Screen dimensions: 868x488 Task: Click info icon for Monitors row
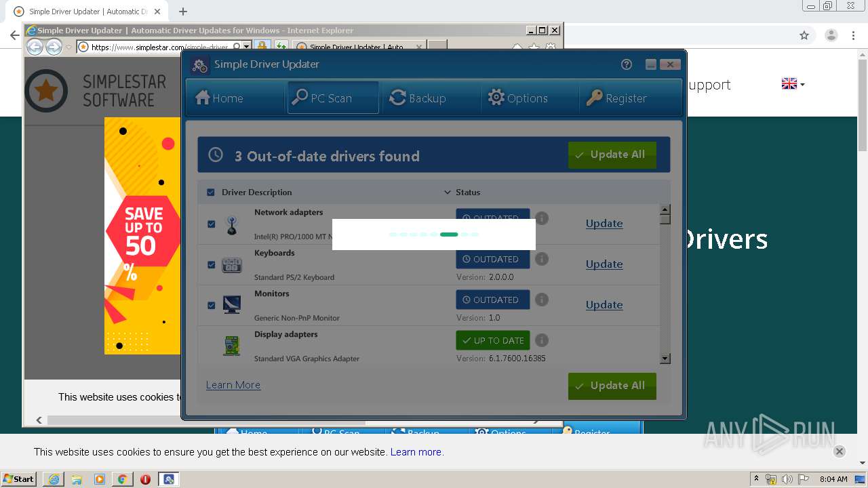click(542, 300)
